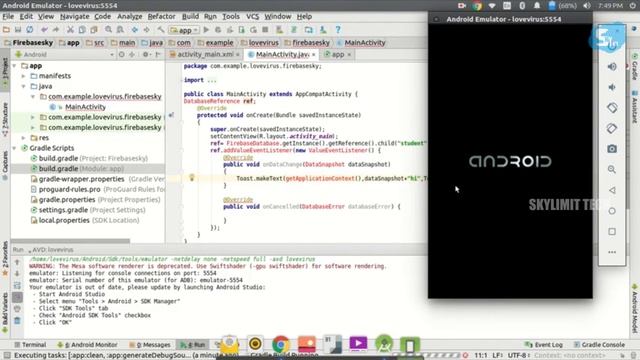This screenshot has height=360, width=640.
Task: Open the VCS menu
Action: pyautogui.click(x=252, y=16)
